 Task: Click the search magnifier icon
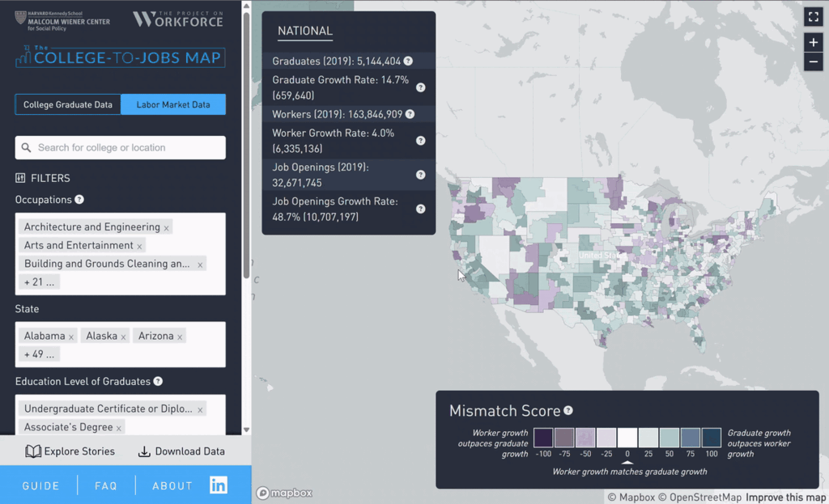point(27,147)
